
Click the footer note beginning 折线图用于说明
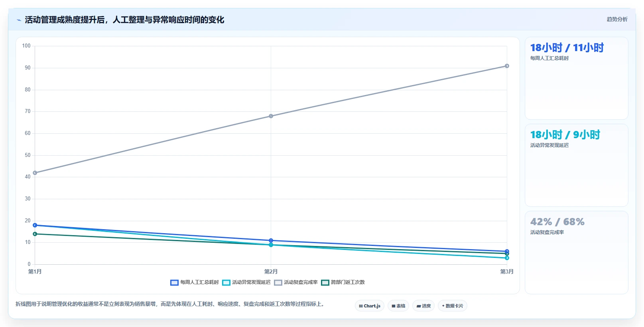171,304
